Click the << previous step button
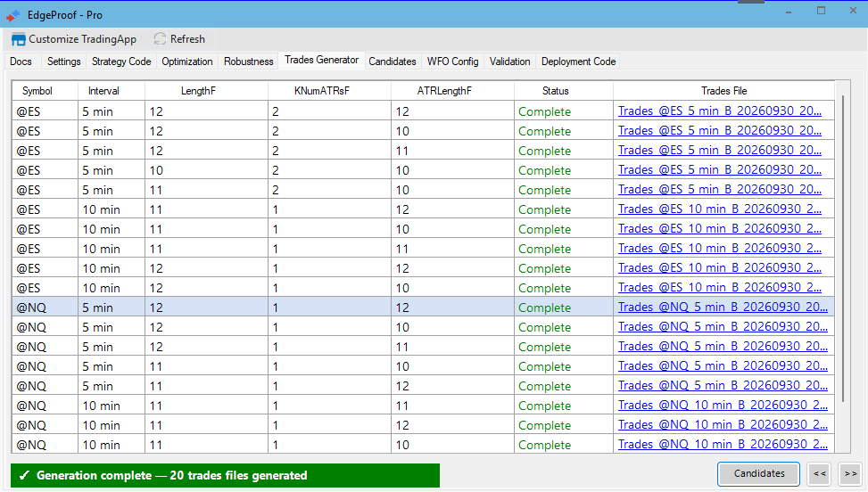This screenshot has width=868, height=492. (x=819, y=474)
